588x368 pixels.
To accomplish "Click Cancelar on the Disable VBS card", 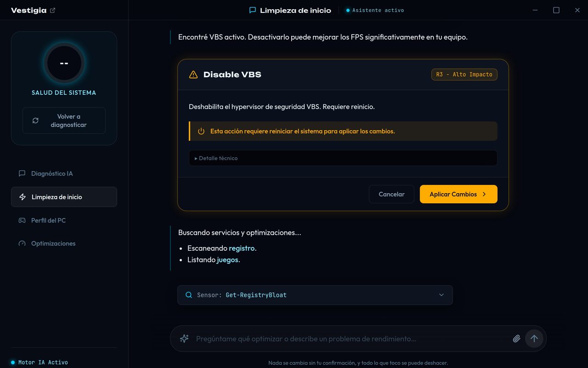I will tap(391, 194).
